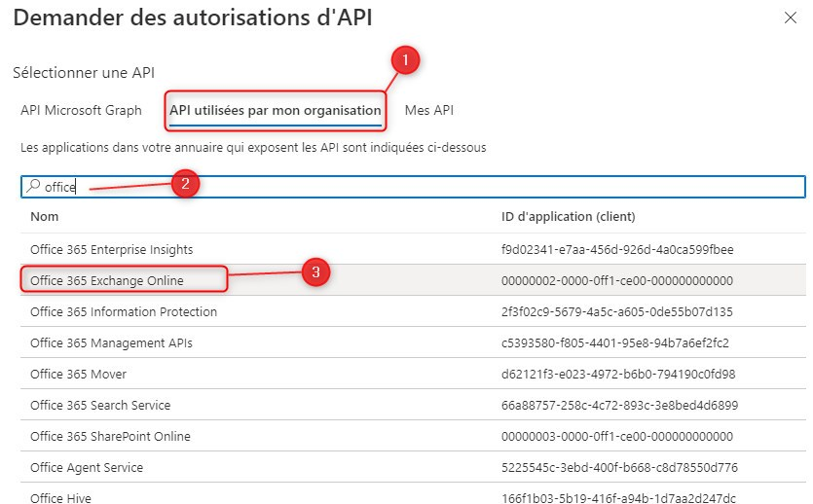Screen dimensions: 813x504
Task: Click the Exchange Online application ID
Action: click(614, 281)
